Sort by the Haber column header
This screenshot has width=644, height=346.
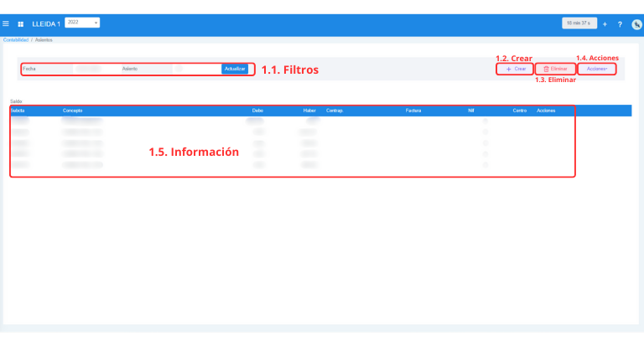click(x=309, y=111)
